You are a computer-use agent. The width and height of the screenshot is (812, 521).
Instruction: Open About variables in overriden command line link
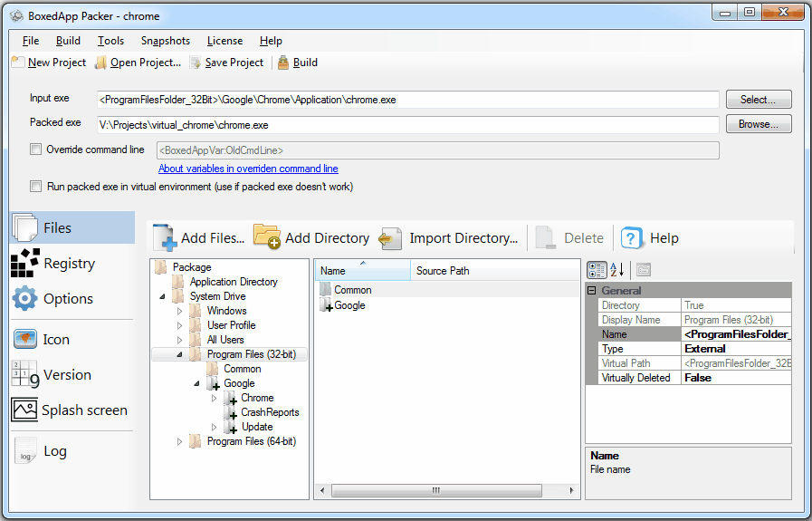point(248,169)
